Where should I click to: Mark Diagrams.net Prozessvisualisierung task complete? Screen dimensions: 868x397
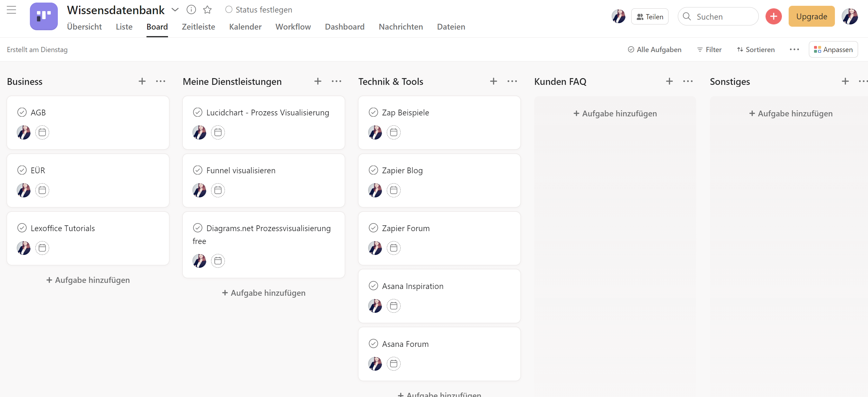(x=198, y=228)
